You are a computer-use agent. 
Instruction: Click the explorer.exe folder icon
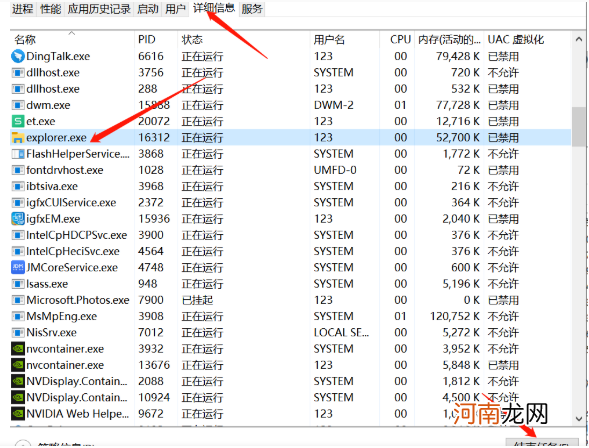(18, 137)
